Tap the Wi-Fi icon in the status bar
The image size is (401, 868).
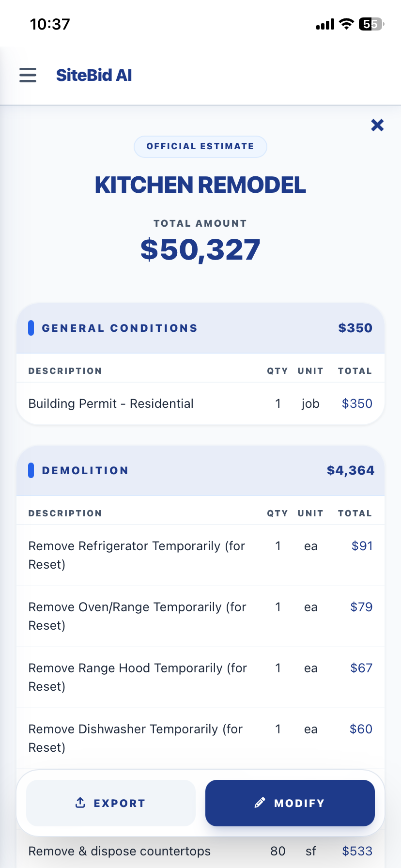coord(346,24)
